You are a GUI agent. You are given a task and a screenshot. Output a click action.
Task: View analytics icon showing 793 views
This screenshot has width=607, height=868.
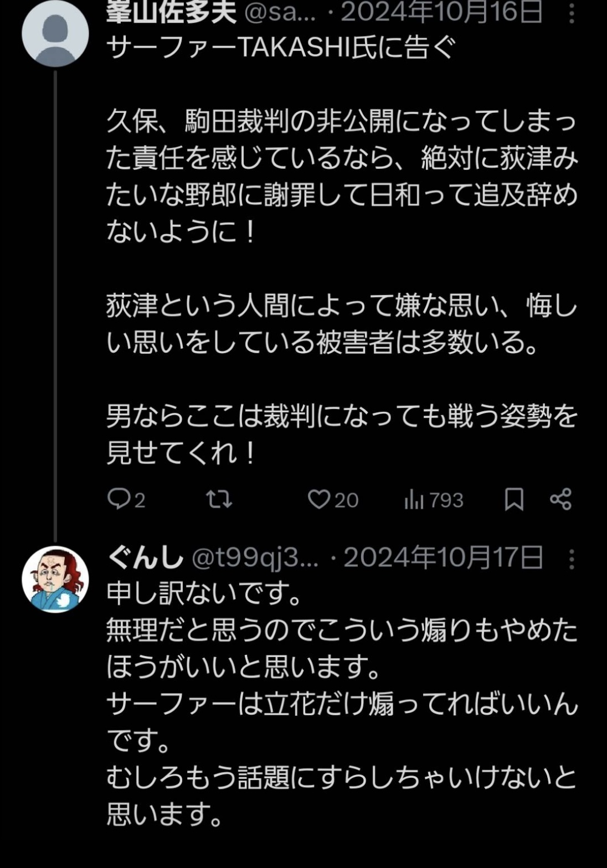[434, 500]
